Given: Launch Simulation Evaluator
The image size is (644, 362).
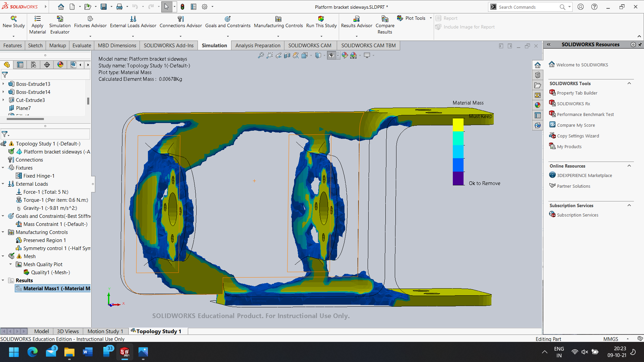Looking at the screenshot, I should [x=60, y=25].
